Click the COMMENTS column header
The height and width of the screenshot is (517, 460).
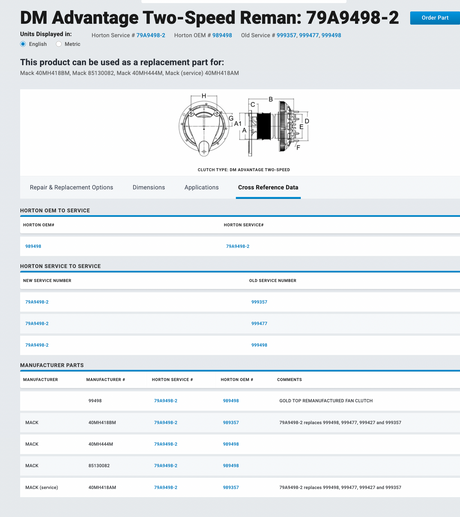click(x=289, y=380)
